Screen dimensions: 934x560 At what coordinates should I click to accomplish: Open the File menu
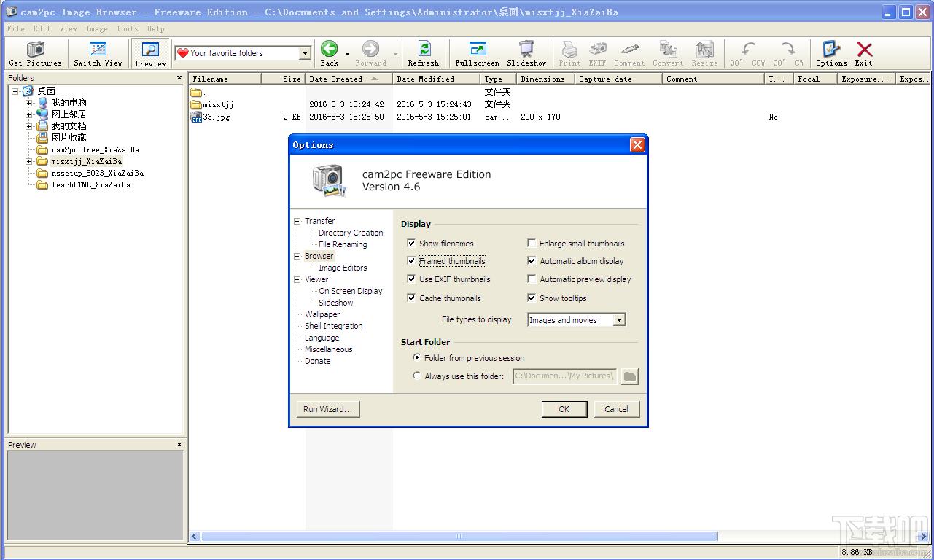click(x=15, y=28)
